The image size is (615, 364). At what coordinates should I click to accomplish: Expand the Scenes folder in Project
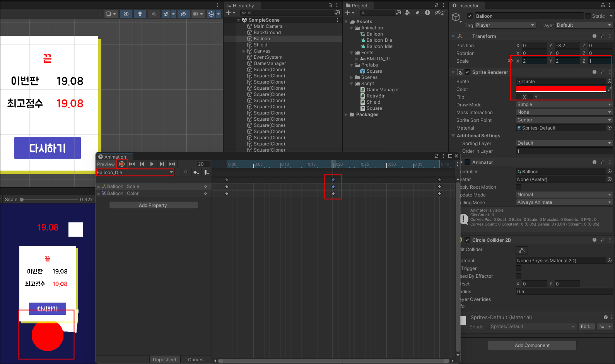(x=352, y=77)
